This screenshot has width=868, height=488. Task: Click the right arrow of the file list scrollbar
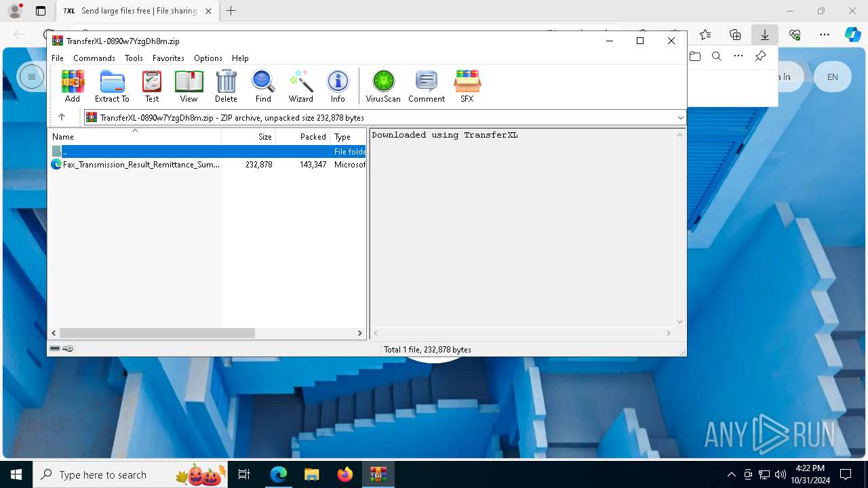[360, 333]
